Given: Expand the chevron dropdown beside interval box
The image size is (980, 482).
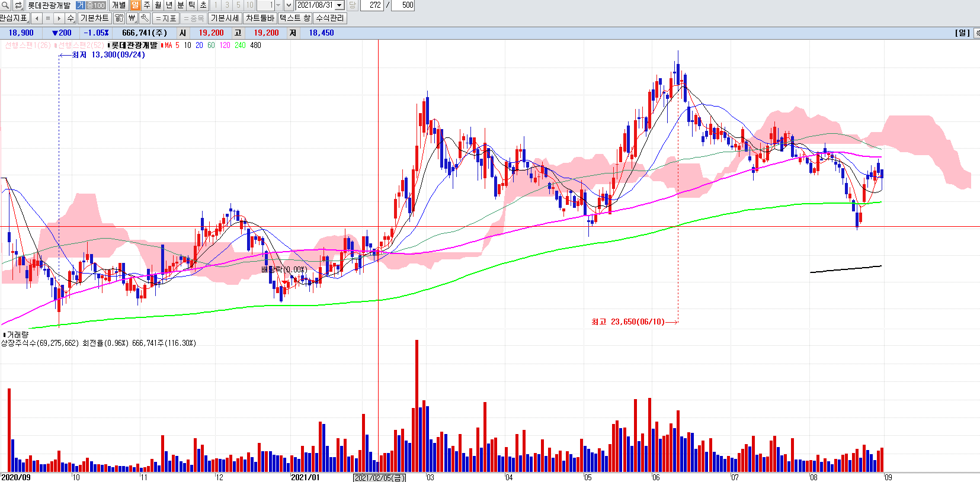Looking at the screenshot, I should coord(289,5).
